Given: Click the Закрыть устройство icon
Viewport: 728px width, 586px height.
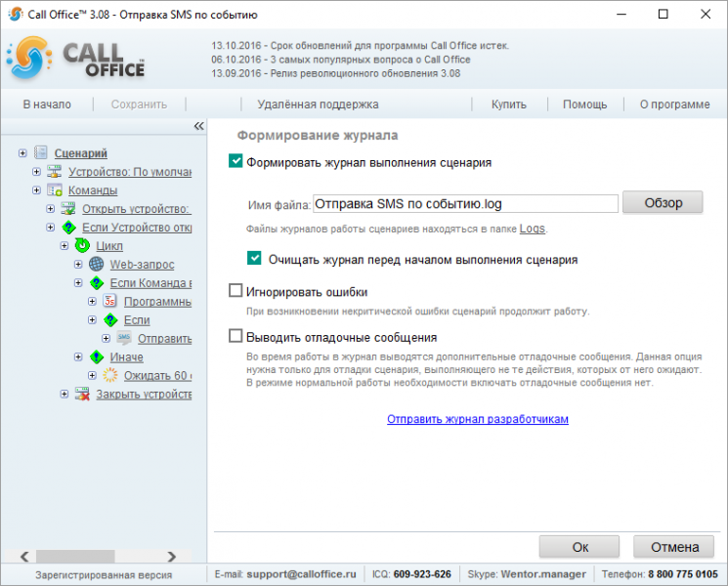Looking at the screenshot, I should click(x=82, y=394).
